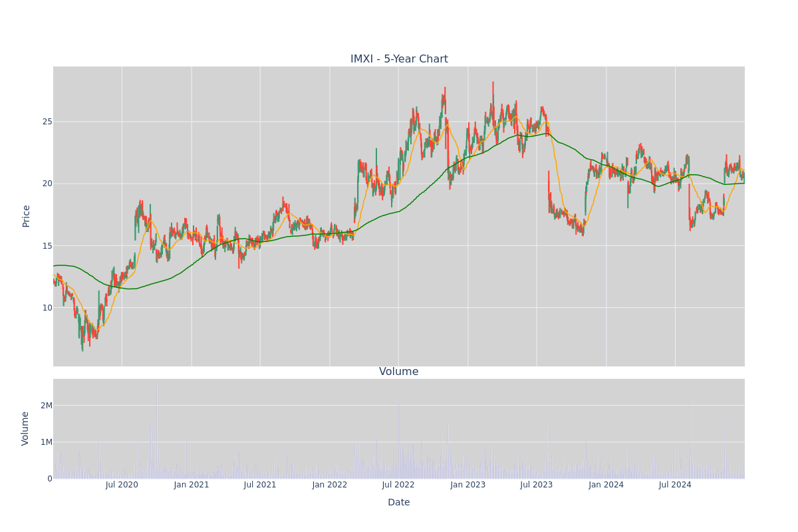Click the "Jul 2022" date tick
The width and height of the screenshot is (798, 532).
pos(398,485)
